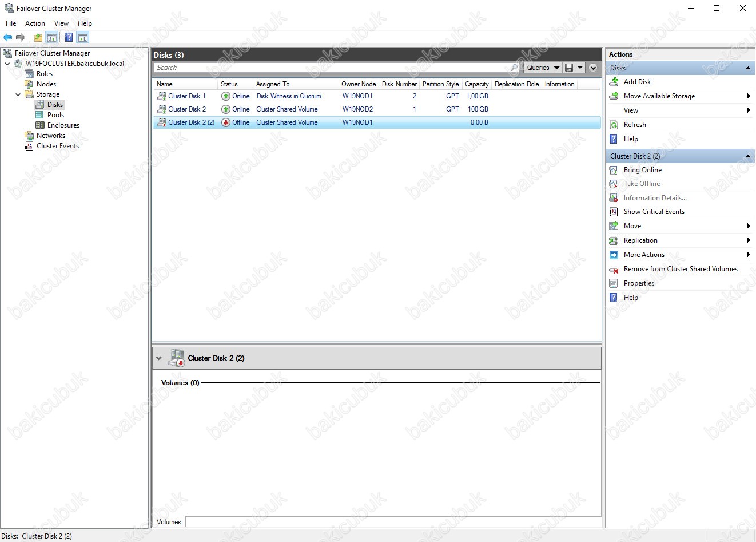The image size is (756, 542).
Task: Click the offline status icon of Cluster Disk 2 (2)
Action: click(226, 122)
